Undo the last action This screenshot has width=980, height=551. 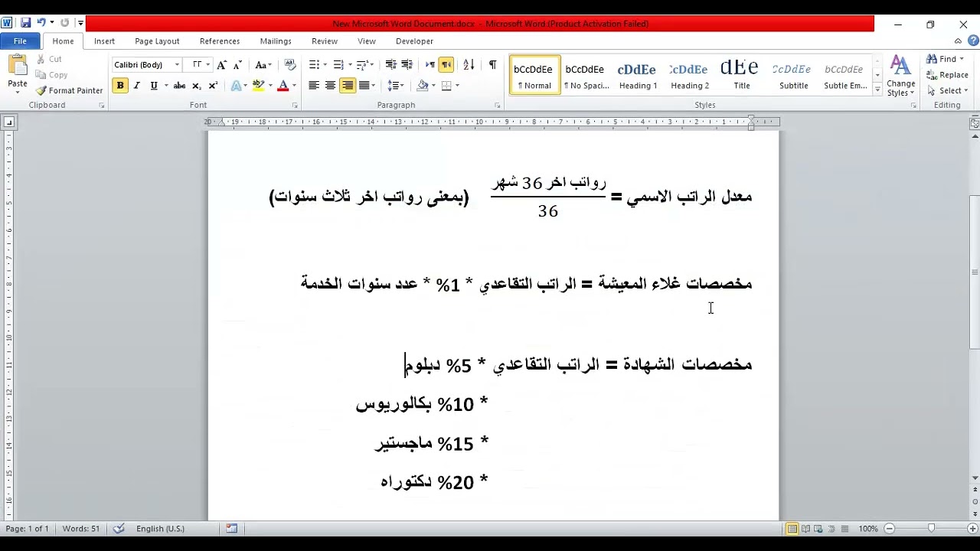(x=41, y=23)
